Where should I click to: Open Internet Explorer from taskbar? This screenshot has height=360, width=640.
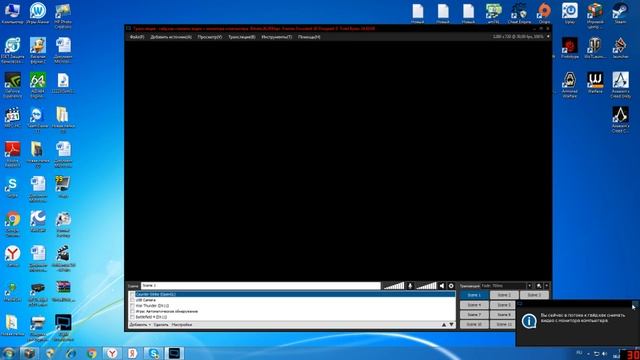[71, 353]
